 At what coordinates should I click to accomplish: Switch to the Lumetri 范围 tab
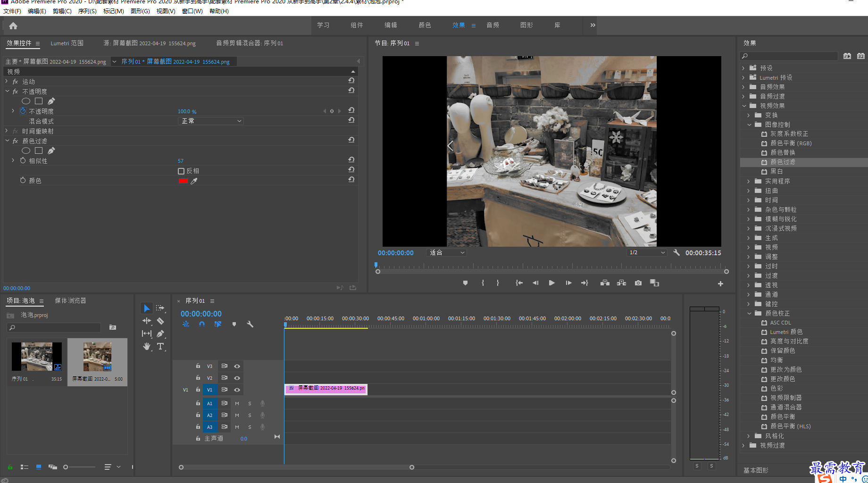(67, 43)
